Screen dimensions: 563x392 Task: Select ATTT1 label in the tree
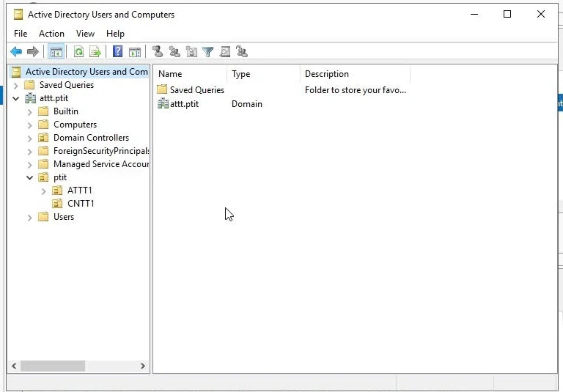[x=80, y=191]
